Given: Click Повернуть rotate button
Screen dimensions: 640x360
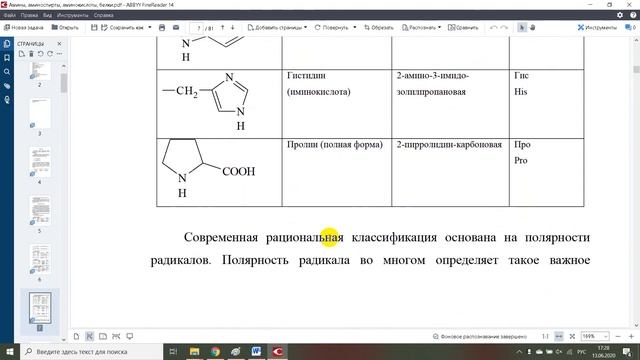Looking at the screenshot, I should coord(331,27).
